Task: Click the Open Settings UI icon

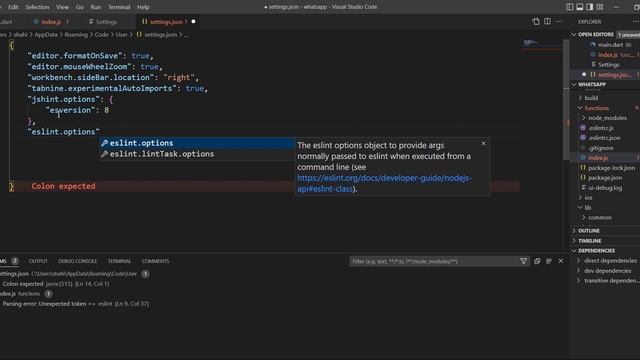Action: (x=536, y=22)
